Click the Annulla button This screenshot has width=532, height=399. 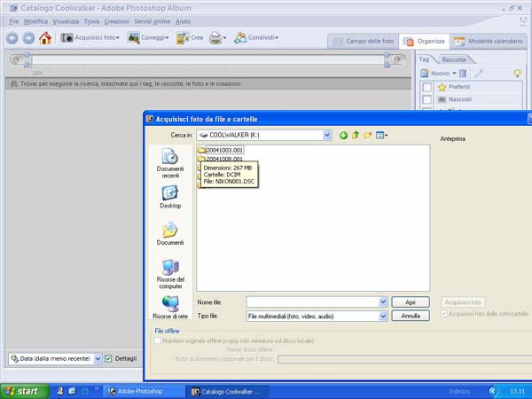(411, 316)
